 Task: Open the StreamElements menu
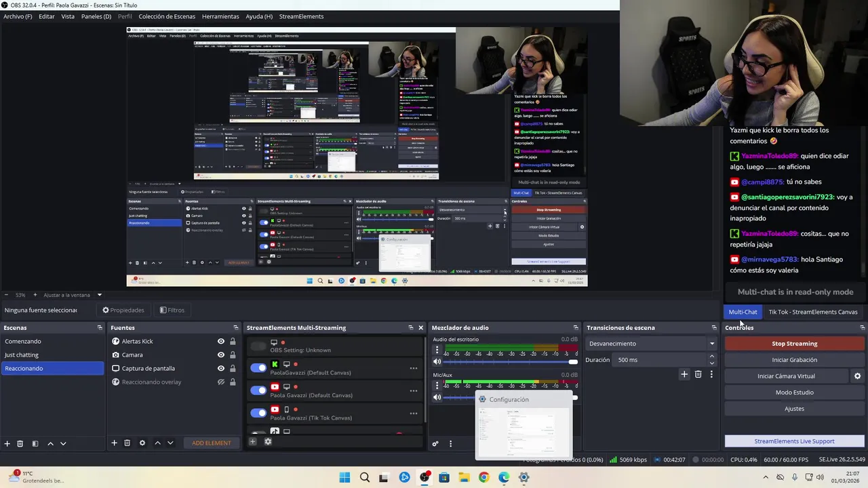(x=301, y=16)
